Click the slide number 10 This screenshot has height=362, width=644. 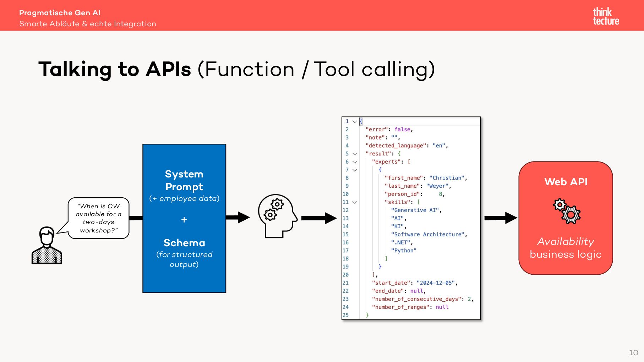tap(633, 353)
